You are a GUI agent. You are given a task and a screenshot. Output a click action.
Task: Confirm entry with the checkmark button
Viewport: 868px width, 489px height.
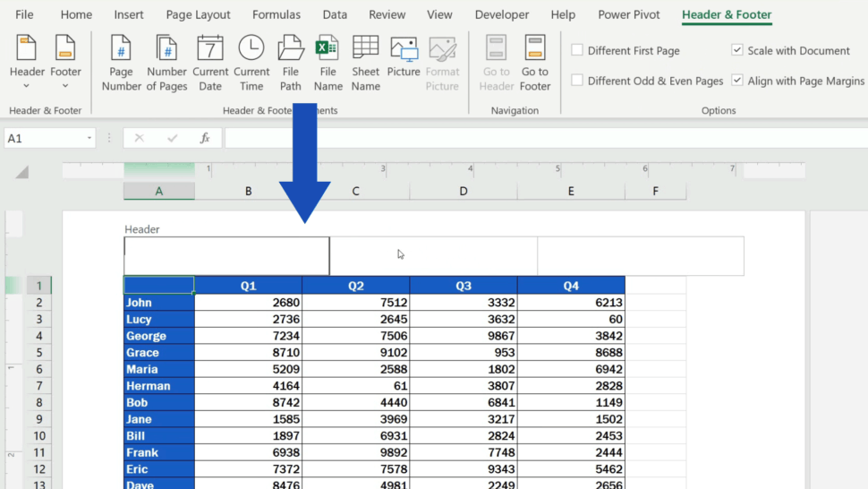172,138
